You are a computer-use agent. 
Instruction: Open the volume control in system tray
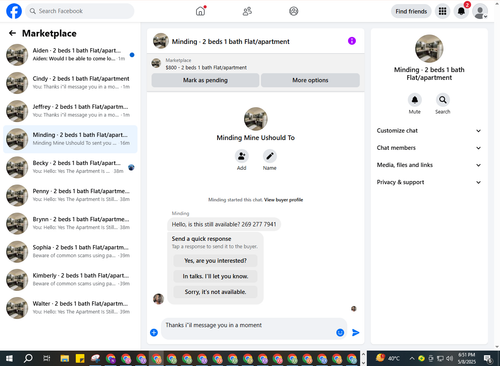pos(450,359)
